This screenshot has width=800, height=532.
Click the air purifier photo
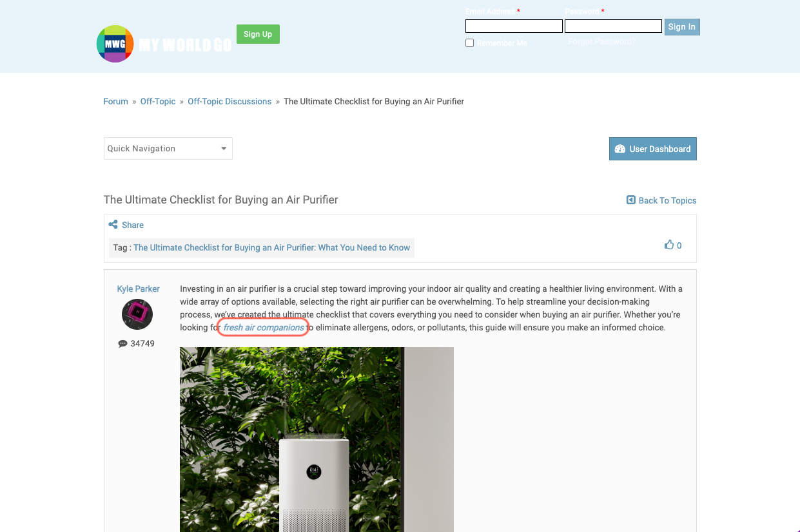[x=317, y=440]
